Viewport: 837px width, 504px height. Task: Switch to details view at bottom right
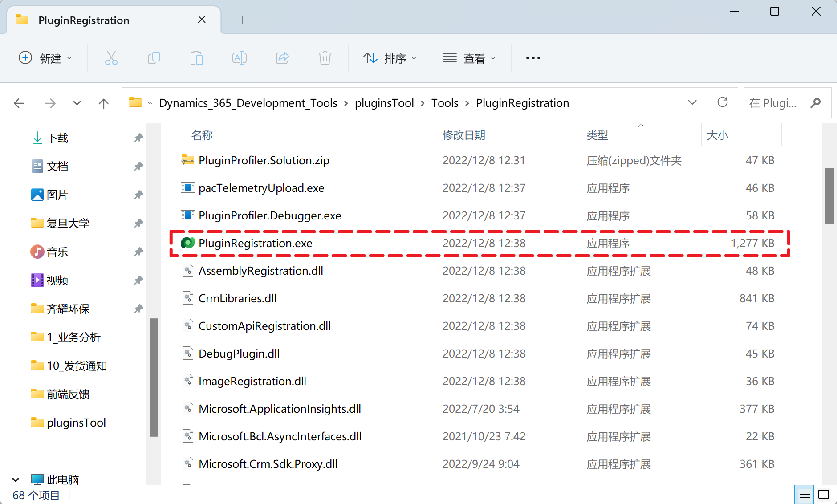(x=804, y=494)
